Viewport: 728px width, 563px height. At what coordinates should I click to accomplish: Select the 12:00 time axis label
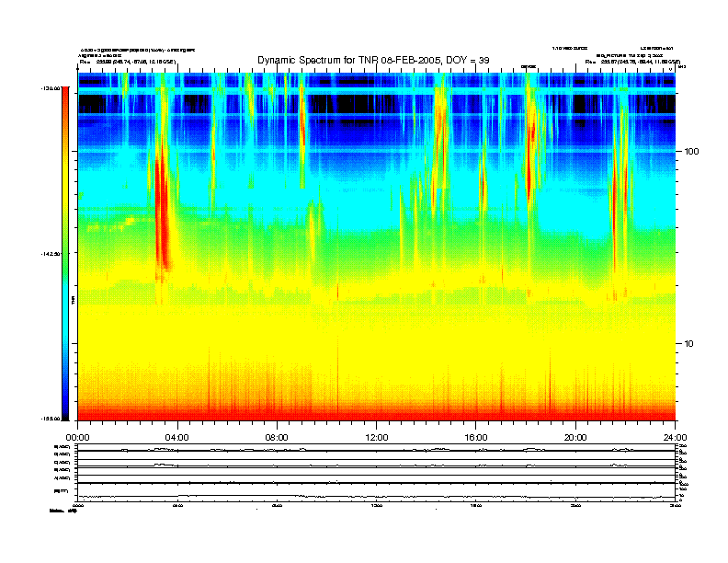tap(377, 438)
